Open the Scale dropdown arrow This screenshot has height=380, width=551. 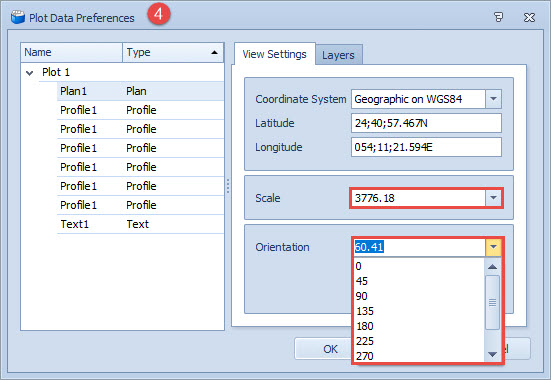point(493,198)
